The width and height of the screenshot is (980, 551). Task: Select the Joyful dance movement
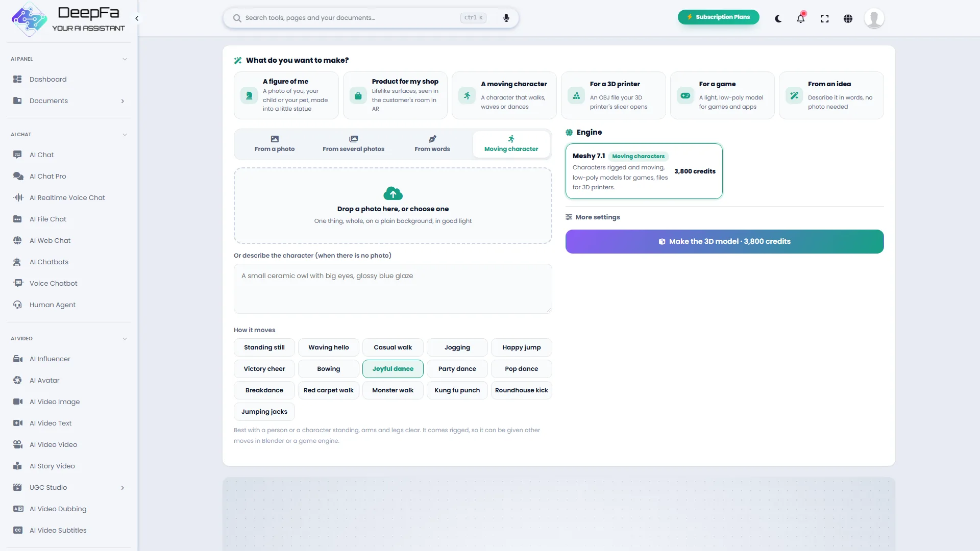(393, 369)
